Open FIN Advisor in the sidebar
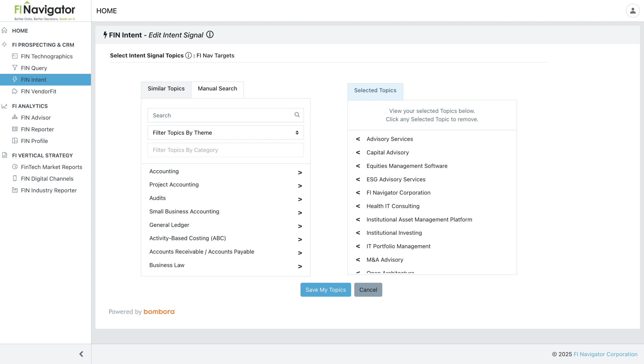Viewport: 644px width, 364px height. (x=36, y=118)
